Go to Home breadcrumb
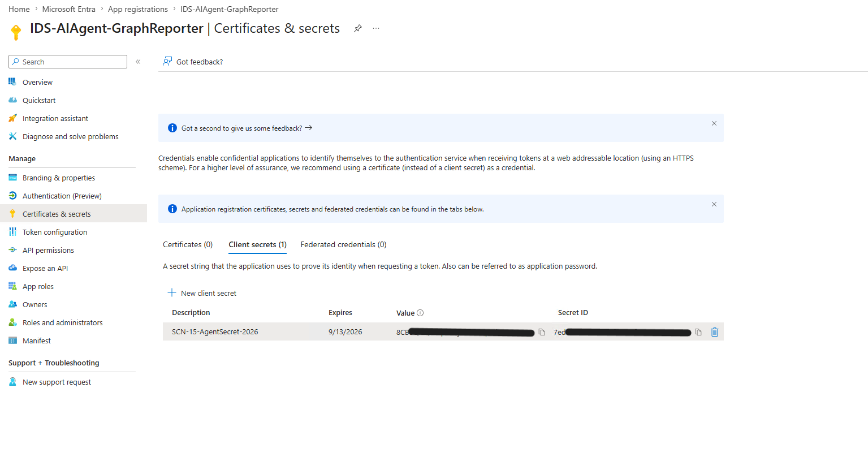This screenshot has width=868, height=461. 19,9
